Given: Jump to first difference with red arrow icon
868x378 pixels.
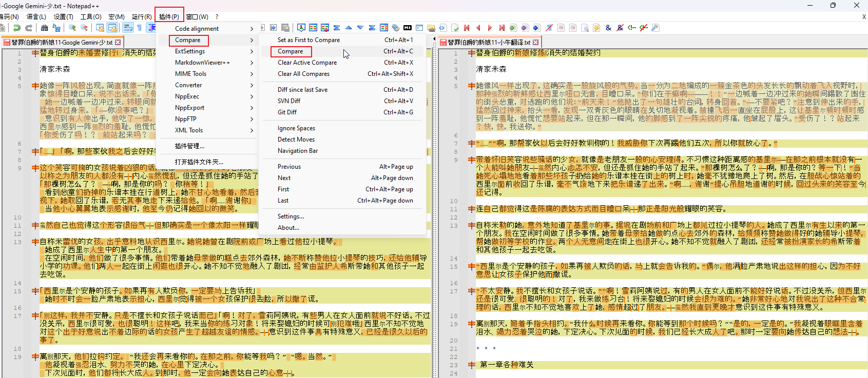Looking at the screenshot, I should click(x=467, y=28).
